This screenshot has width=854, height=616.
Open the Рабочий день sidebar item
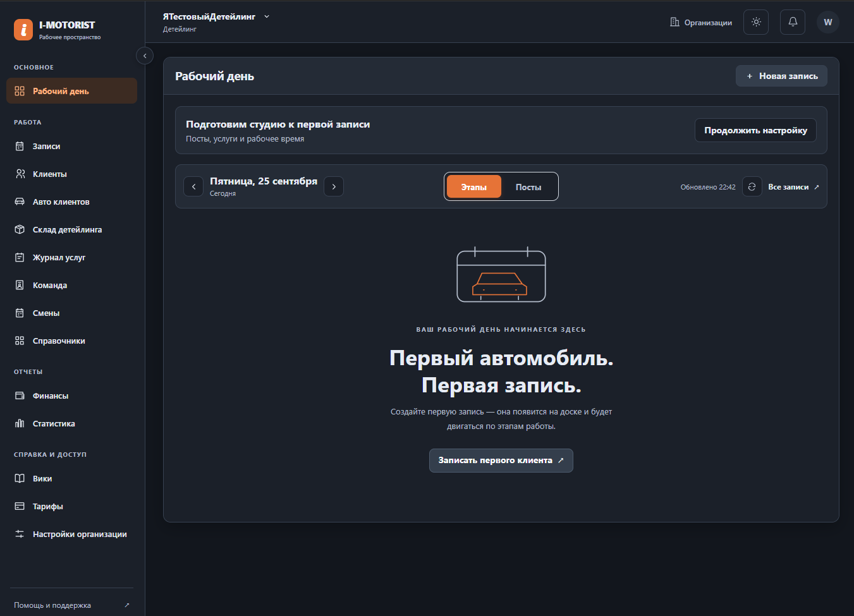[71, 91]
